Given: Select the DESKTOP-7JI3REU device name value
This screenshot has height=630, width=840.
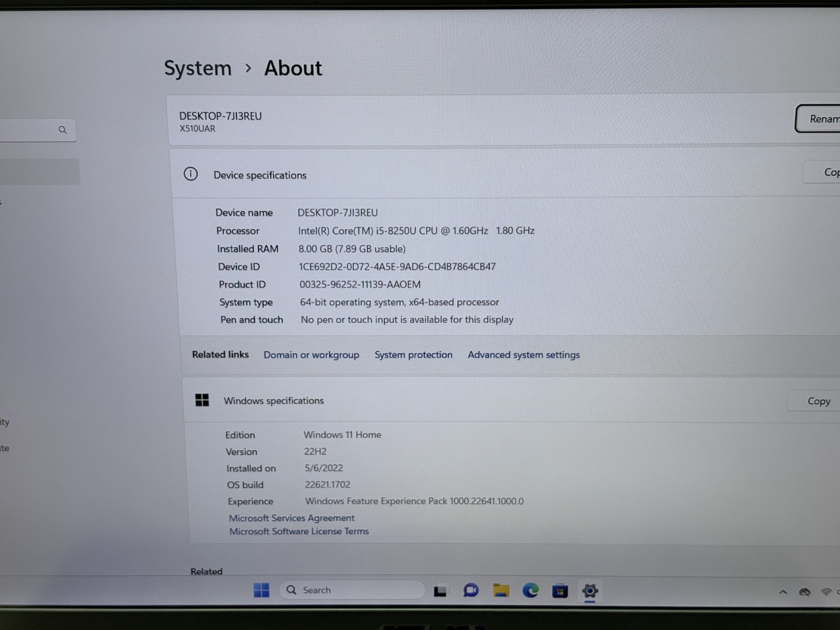Looking at the screenshot, I should [338, 213].
